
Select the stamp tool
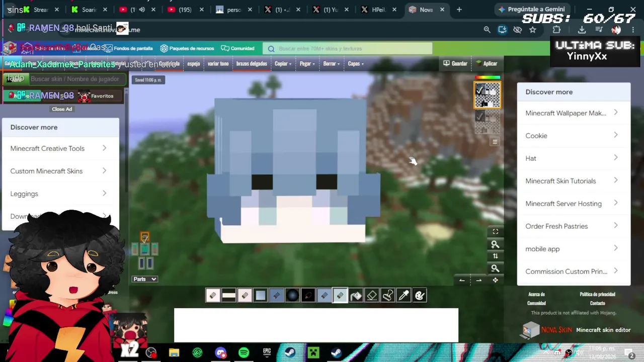coord(388,296)
